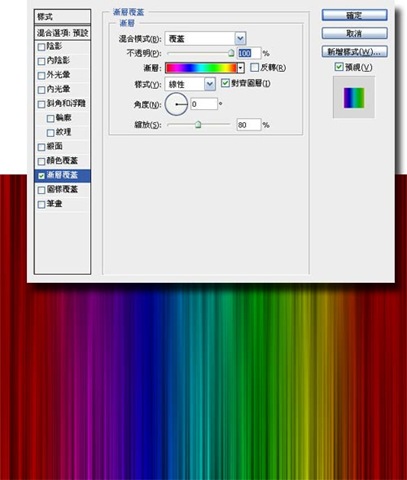Click the angle dial control
Image resolution: width=407 pixels, height=480 pixels.
click(176, 104)
